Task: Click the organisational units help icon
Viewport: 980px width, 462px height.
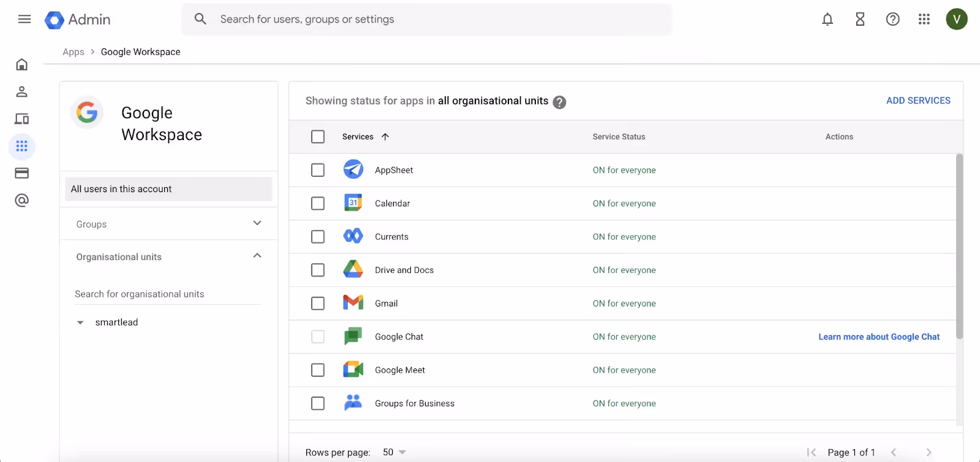Action: click(x=559, y=102)
